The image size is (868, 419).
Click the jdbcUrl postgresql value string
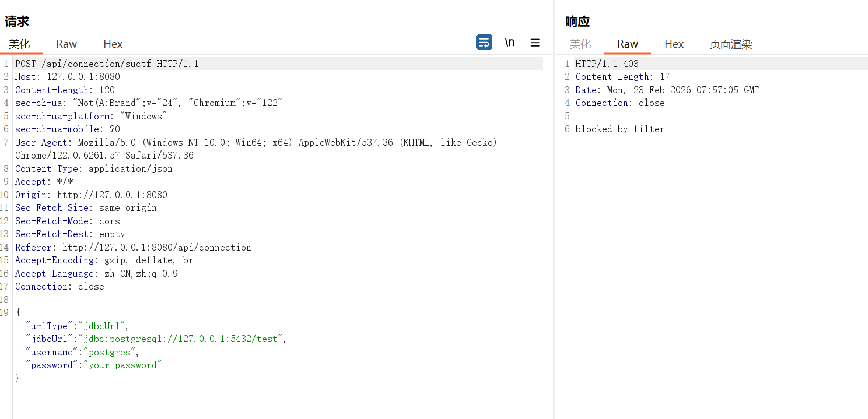coord(182,339)
